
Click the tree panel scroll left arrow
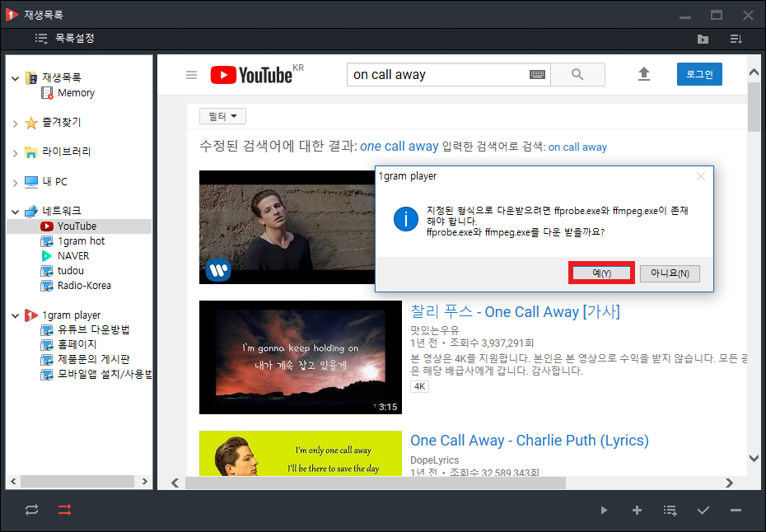[x=13, y=482]
